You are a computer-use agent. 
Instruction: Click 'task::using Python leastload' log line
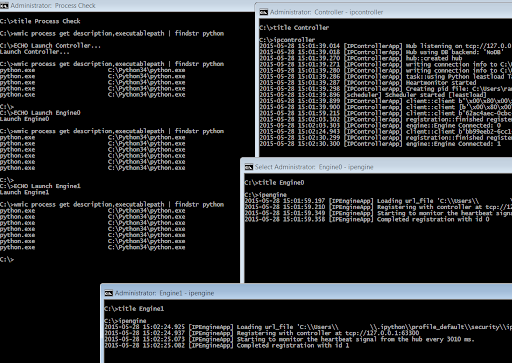386,77
